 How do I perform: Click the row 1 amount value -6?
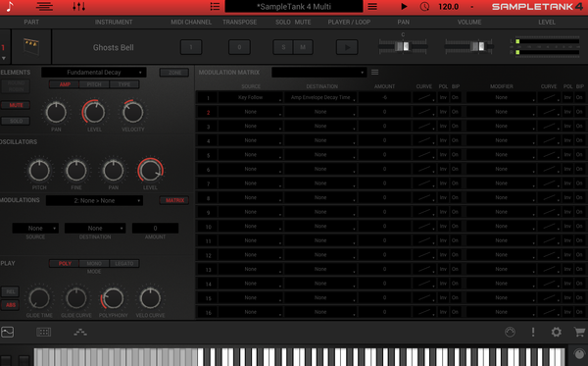(384, 97)
